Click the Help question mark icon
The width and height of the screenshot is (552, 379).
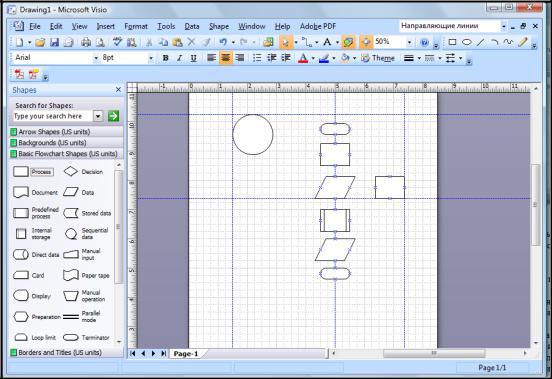[424, 43]
